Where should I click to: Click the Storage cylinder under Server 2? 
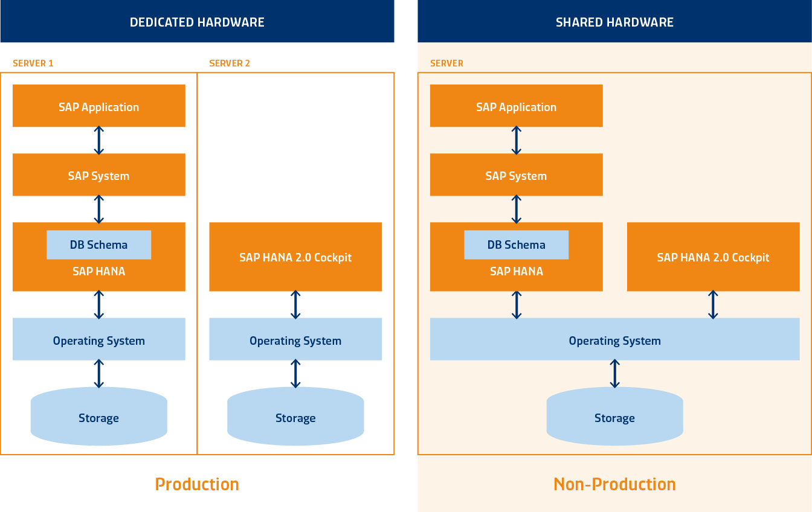point(295,417)
